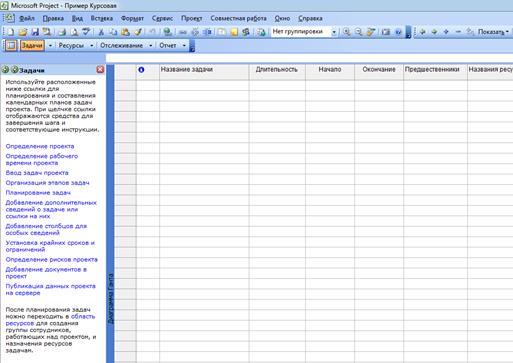
Task: Create a new project file
Action: click(x=10, y=32)
